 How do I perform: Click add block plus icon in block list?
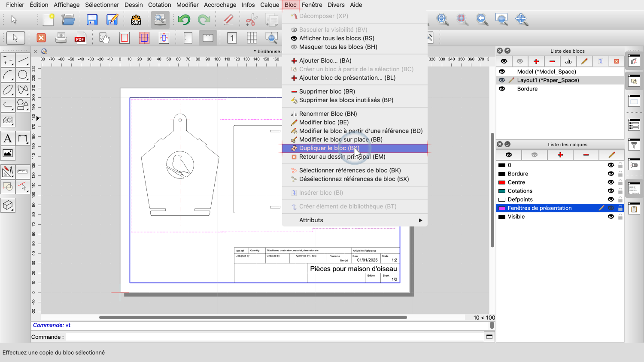click(536, 61)
